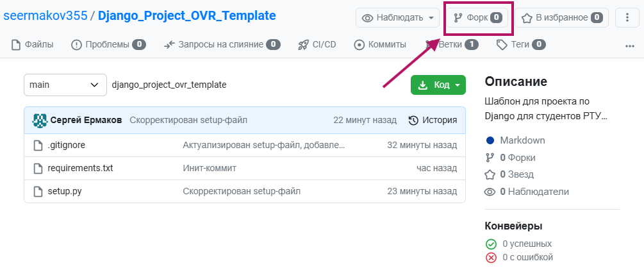Click the Теги count badge
The height and width of the screenshot is (275, 644).
coord(539,44)
